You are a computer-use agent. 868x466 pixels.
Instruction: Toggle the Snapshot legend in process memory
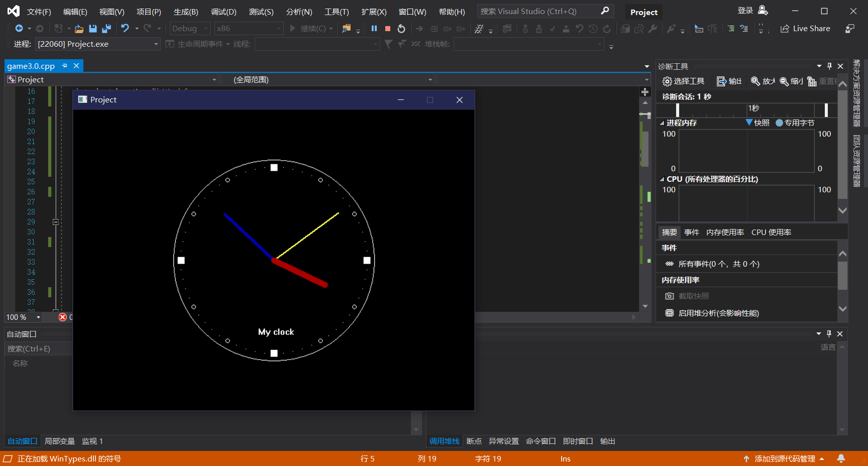(x=757, y=123)
